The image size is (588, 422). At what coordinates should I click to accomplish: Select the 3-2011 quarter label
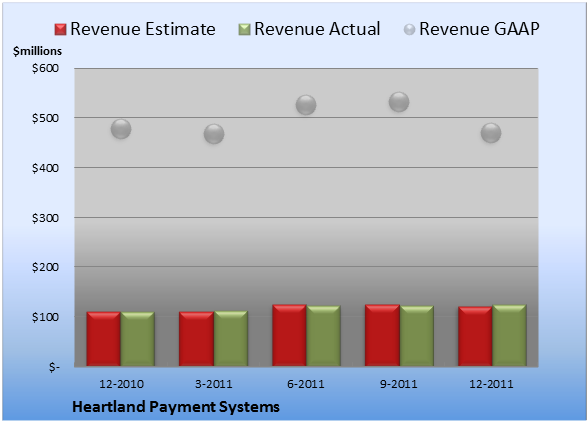pyautogui.click(x=214, y=384)
